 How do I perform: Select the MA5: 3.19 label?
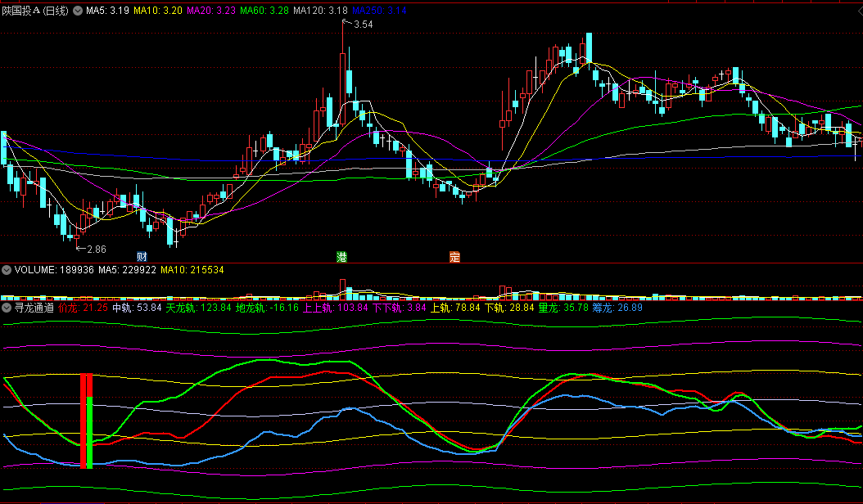click(107, 11)
